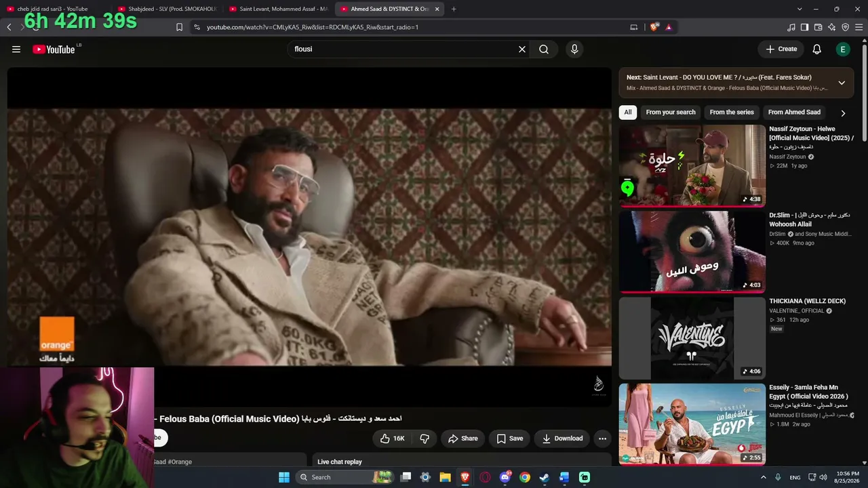868x488 pixels.
Task: Click the Windows taskbar Search box
Action: [x=344, y=477]
